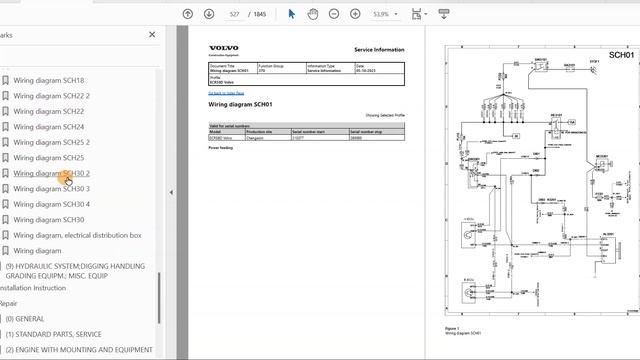The image size is (640, 360).
Task: Open the 53.9% zoom level dropdown
Action: coord(385,14)
